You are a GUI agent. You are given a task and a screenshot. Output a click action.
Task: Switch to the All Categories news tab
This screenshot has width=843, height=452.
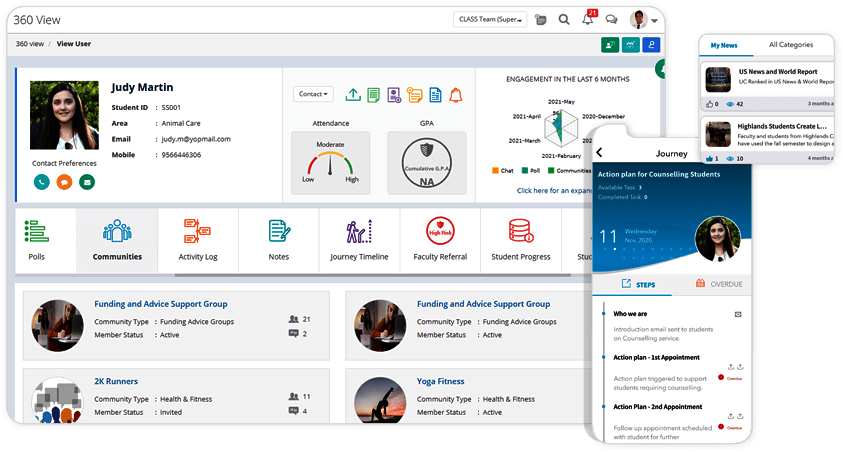tap(791, 45)
